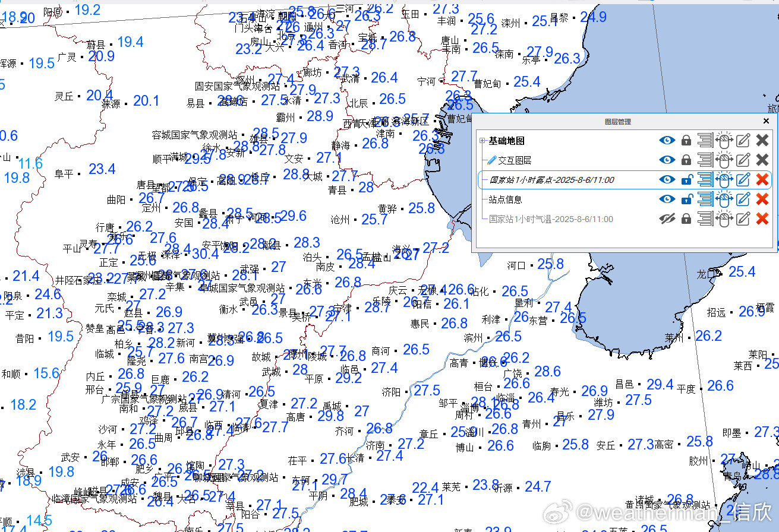Click the 和顺 station value 15.6

(x=46, y=373)
